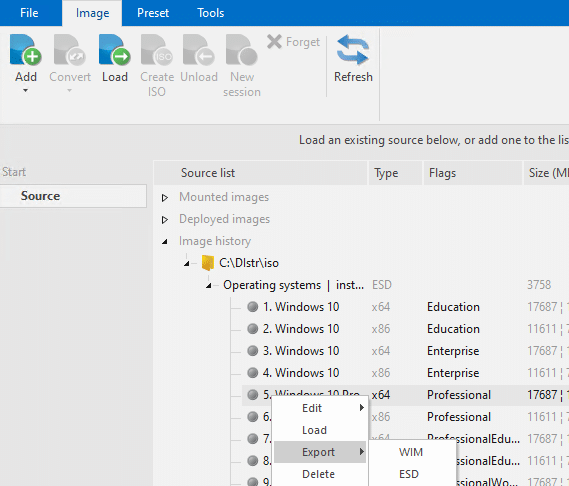Select the 3. Windows 10 entry

tap(301, 351)
